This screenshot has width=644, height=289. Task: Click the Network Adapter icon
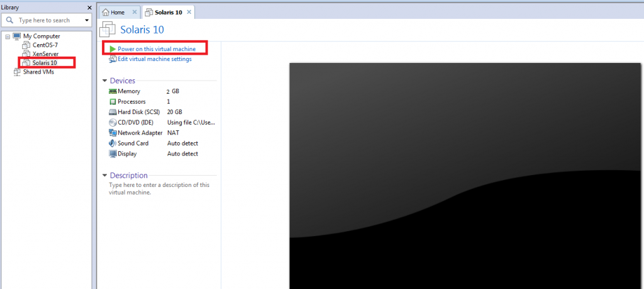[x=113, y=133]
